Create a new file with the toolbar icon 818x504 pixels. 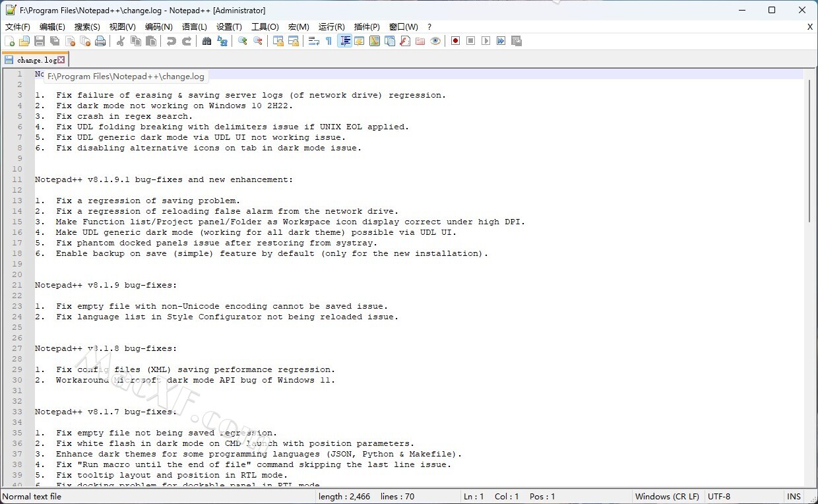[x=9, y=41]
